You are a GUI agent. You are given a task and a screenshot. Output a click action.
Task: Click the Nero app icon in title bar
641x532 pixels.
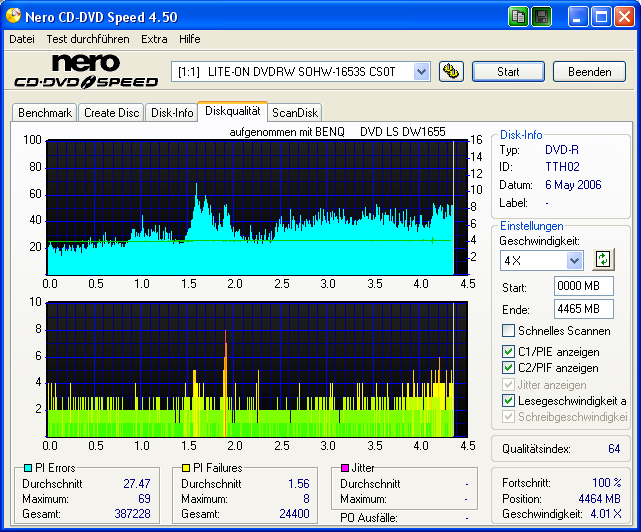13,16
